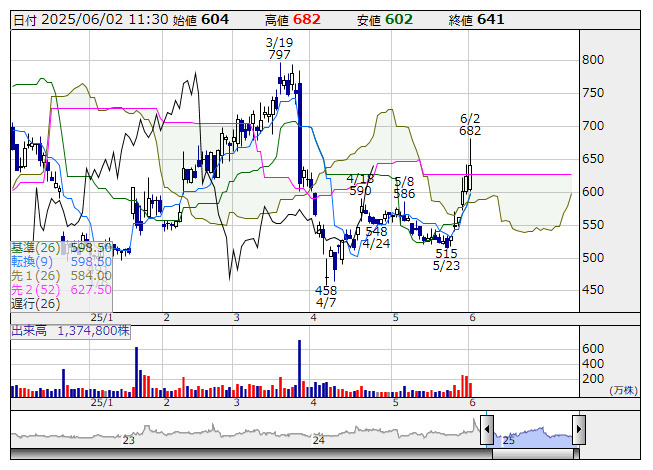
Task: Click the 458 4/7 low label
Action: coord(326,296)
